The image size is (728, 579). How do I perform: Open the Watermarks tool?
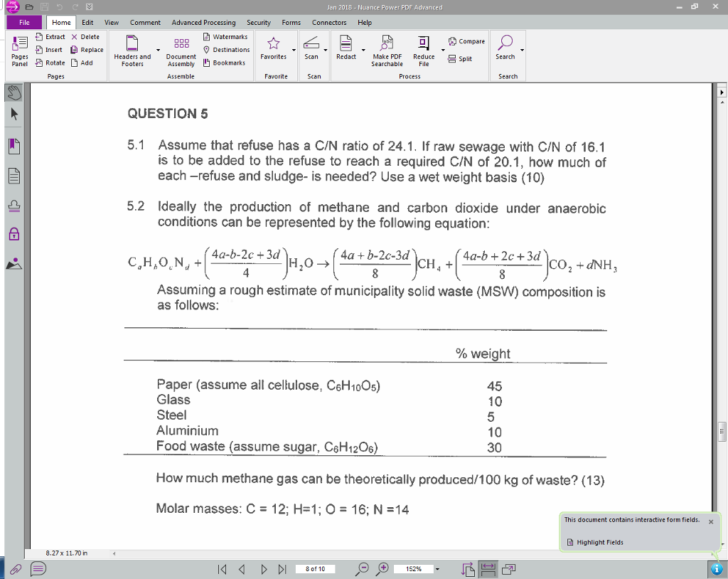[226, 36]
